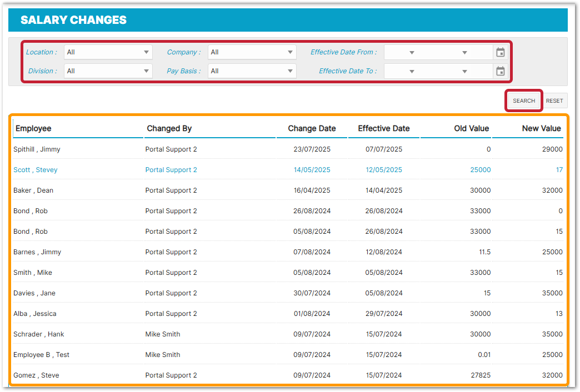The width and height of the screenshot is (580, 392).
Task: Click the Old Value column header
Action: click(x=471, y=128)
